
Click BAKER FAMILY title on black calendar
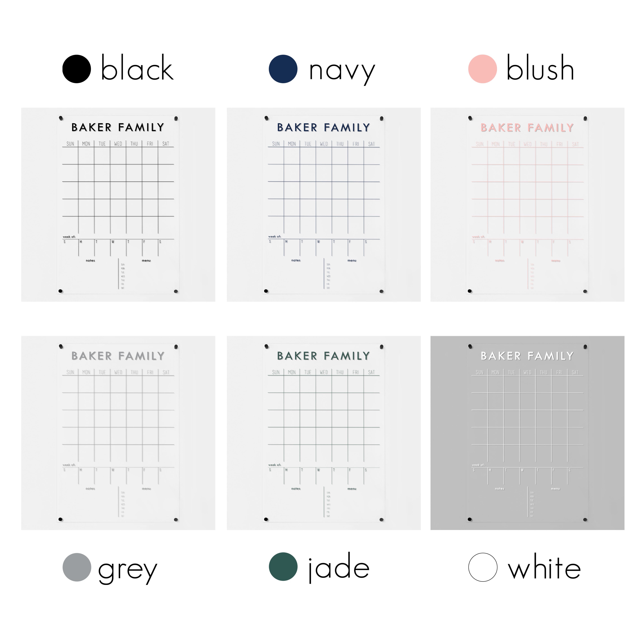point(118,127)
